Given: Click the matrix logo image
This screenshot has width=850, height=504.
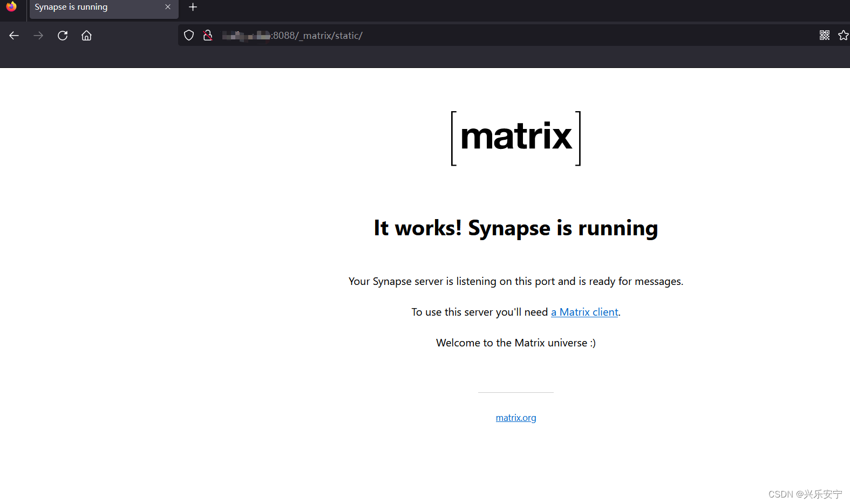Looking at the screenshot, I should pyautogui.click(x=516, y=138).
